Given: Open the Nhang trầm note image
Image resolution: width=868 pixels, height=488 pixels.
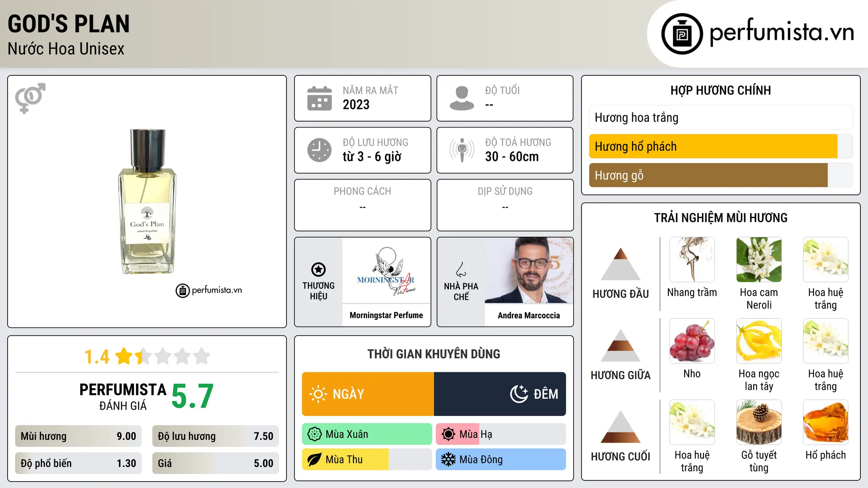Looking at the screenshot, I should [x=692, y=260].
